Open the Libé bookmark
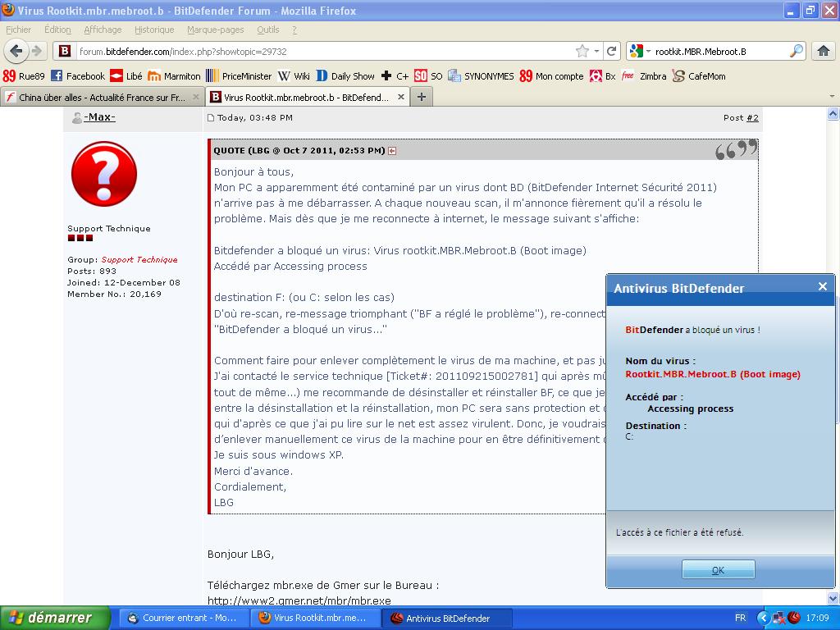Screen dimensions: 840x630 (126, 76)
